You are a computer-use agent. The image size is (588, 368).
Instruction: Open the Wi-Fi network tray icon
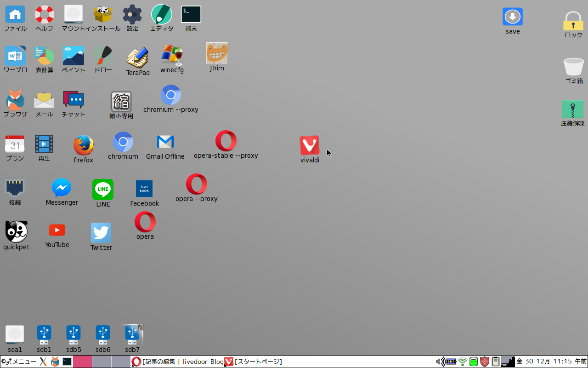coord(463,362)
